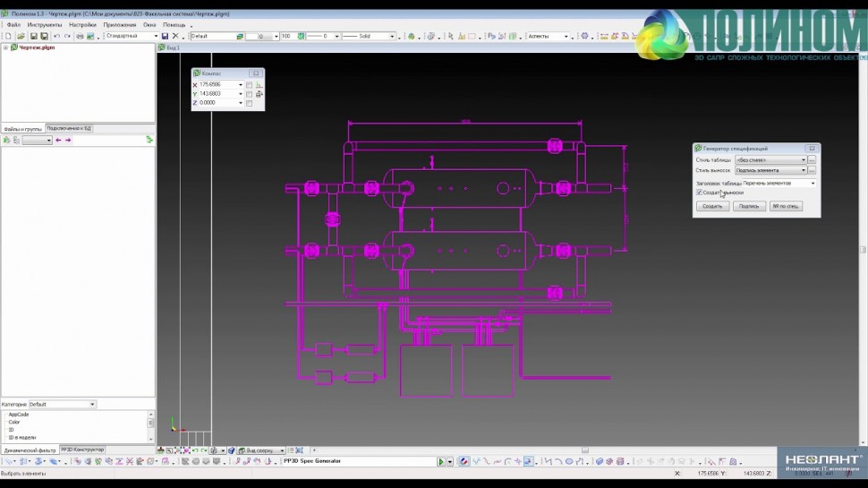Image resolution: width=868 pixels, height=488 pixels.
Task: Click the New file icon in toolbar
Action: (x=6, y=37)
